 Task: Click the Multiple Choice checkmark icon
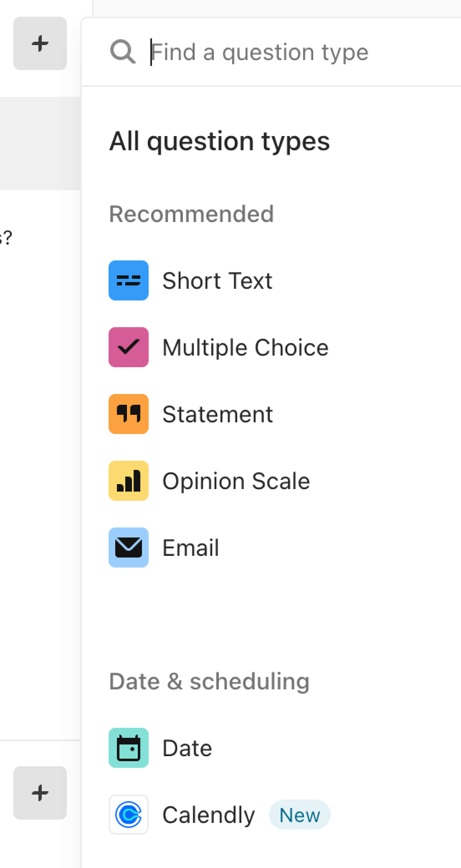(128, 347)
